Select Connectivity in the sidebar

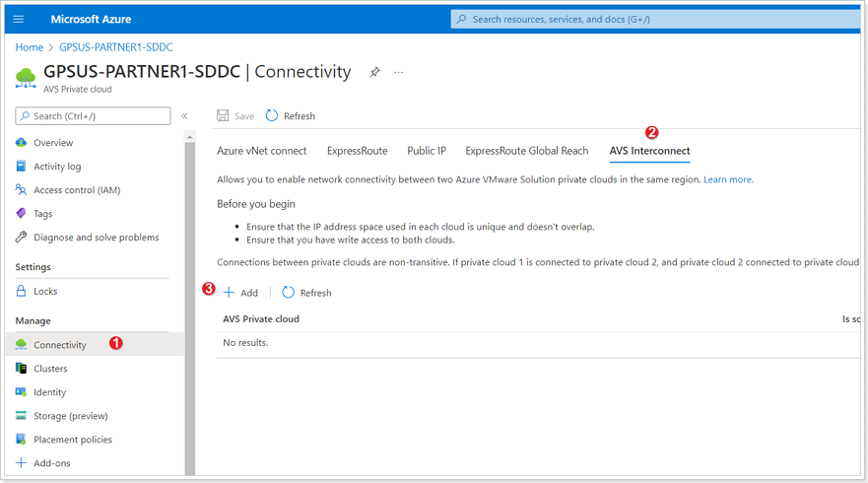60,345
